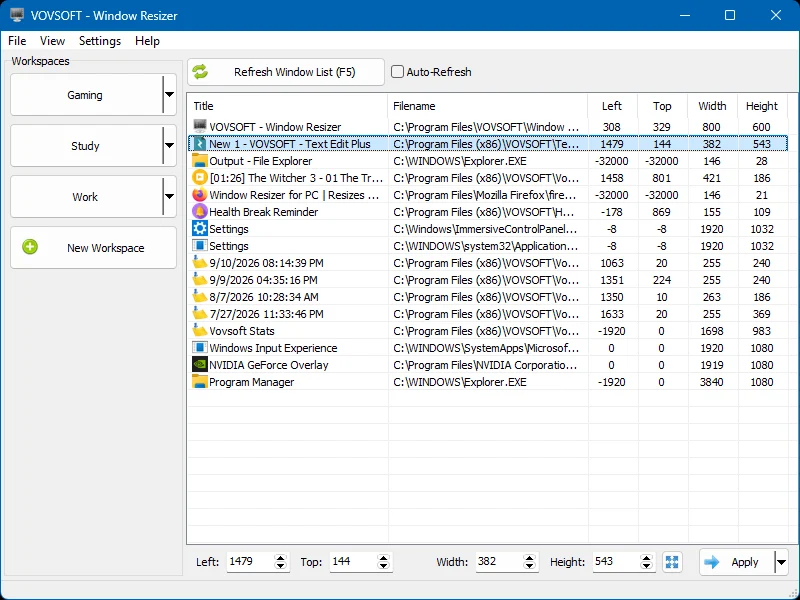Decrease the Width value with down arrow
Viewport: 800px width, 600px height.
(530, 566)
